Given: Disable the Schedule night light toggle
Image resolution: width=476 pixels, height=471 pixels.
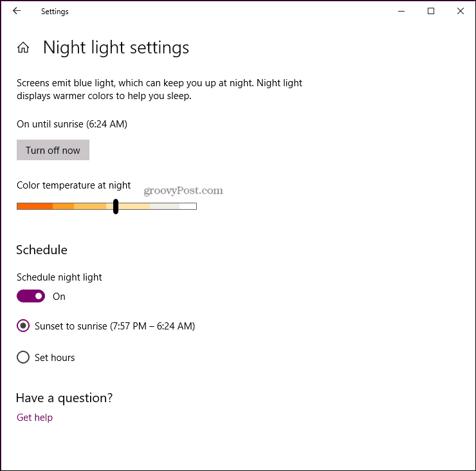Looking at the screenshot, I should [x=31, y=296].
